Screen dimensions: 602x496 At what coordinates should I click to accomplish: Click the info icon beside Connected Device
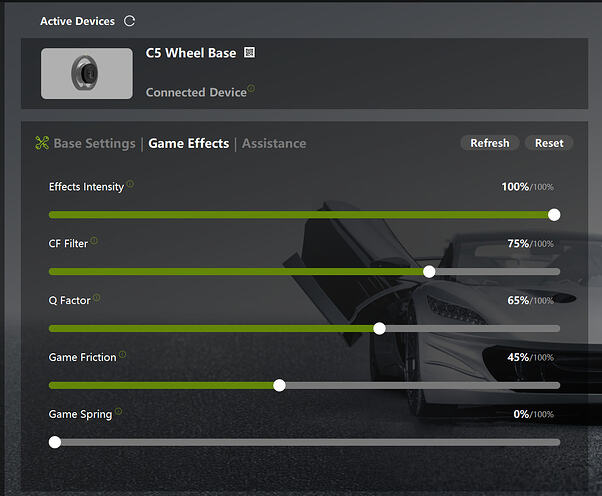[x=251, y=88]
